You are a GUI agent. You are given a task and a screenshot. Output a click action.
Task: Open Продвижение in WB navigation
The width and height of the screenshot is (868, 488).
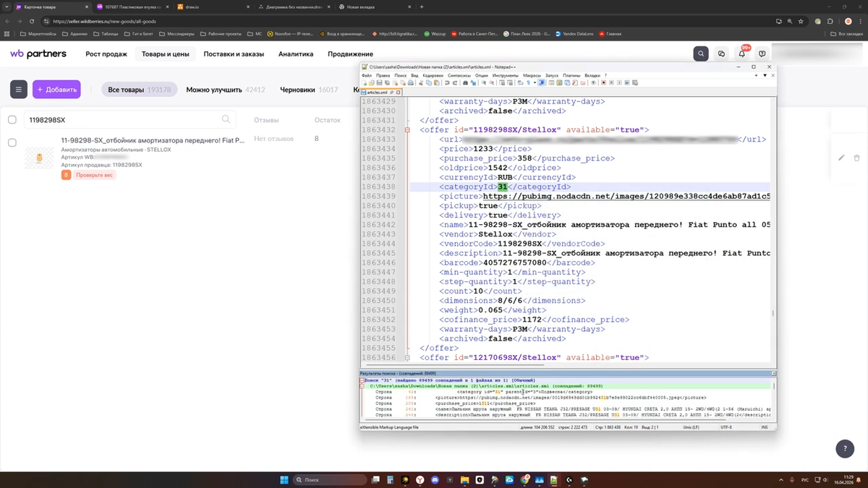(350, 54)
